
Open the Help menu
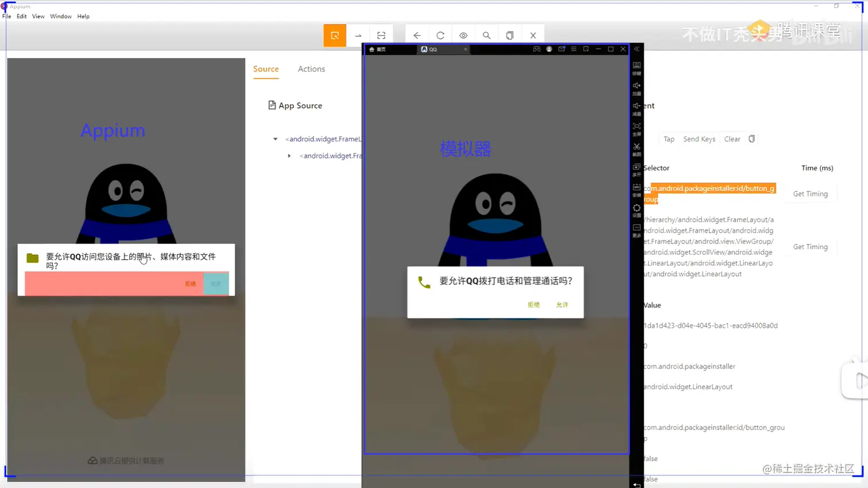coord(83,16)
